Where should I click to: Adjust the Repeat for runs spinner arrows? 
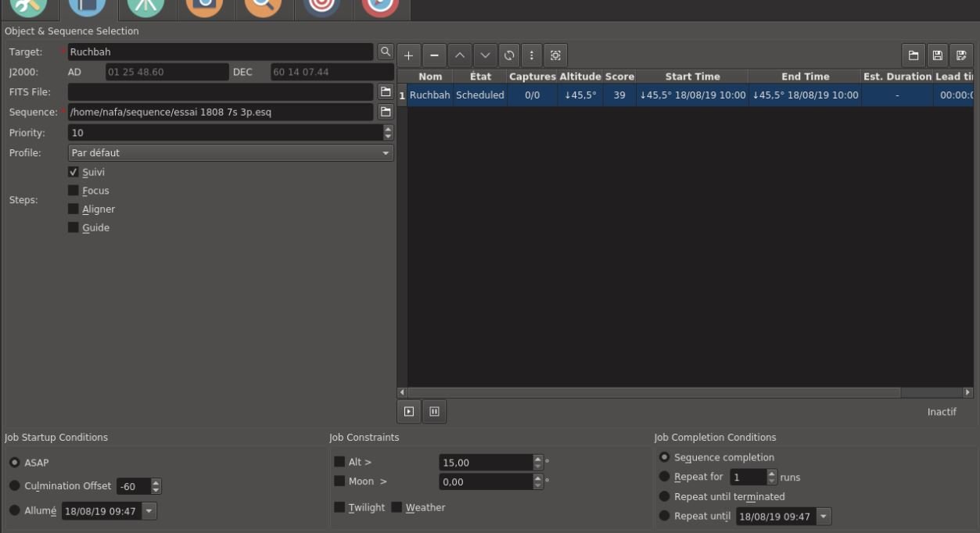(x=772, y=477)
